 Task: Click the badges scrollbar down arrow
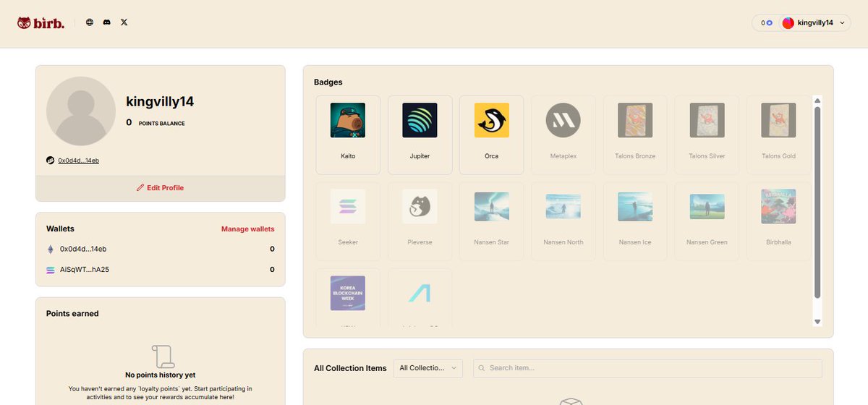pyautogui.click(x=817, y=321)
